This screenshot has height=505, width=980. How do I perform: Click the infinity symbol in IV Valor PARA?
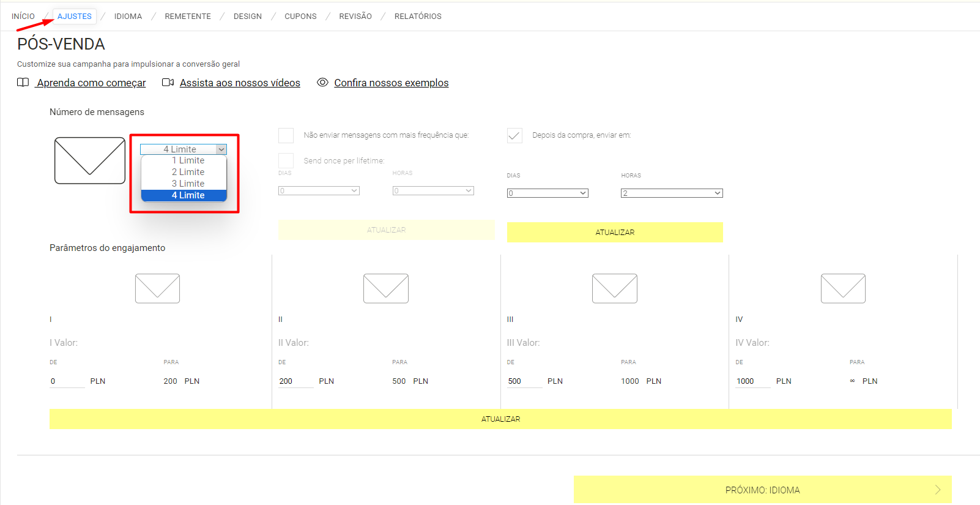coord(852,381)
